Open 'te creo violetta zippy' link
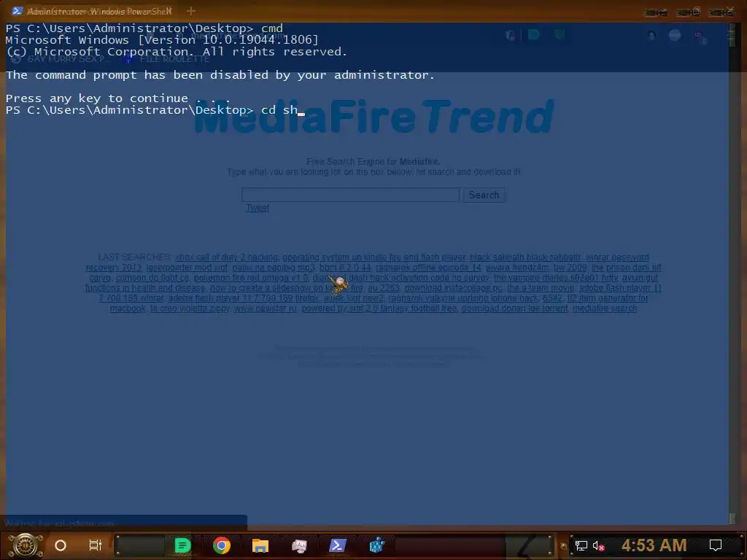The height and width of the screenshot is (560, 747). coord(190,308)
